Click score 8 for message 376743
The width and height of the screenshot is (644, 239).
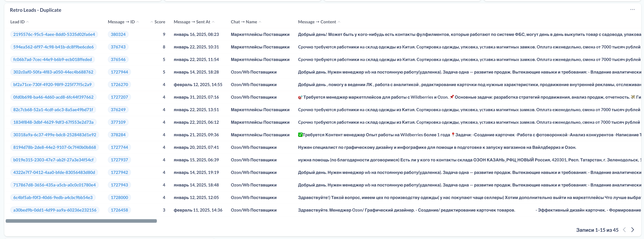(x=164, y=47)
